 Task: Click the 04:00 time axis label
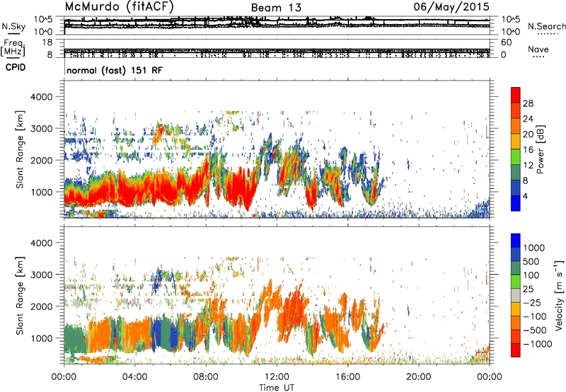pos(134,377)
